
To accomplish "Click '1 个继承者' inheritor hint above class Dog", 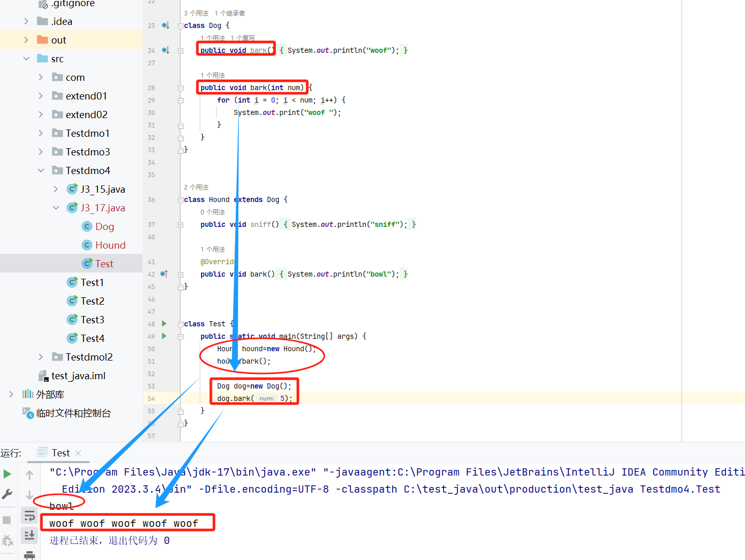I will click(230, 13).
